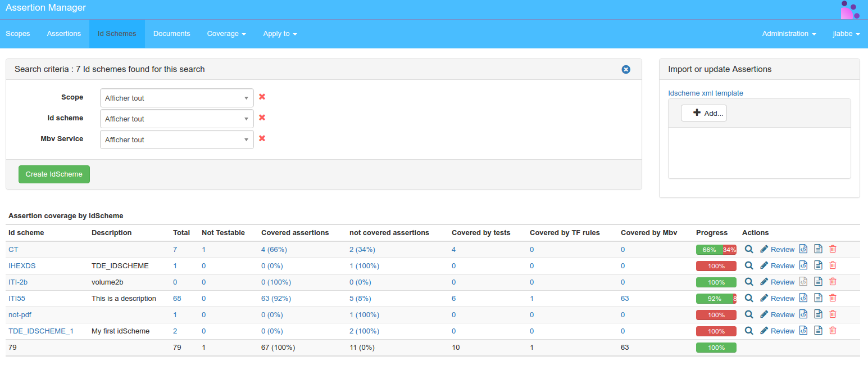Open the TDE_IDSCHEME_1 id scheme link
868x365 pixels.
[x=41, y=331]
